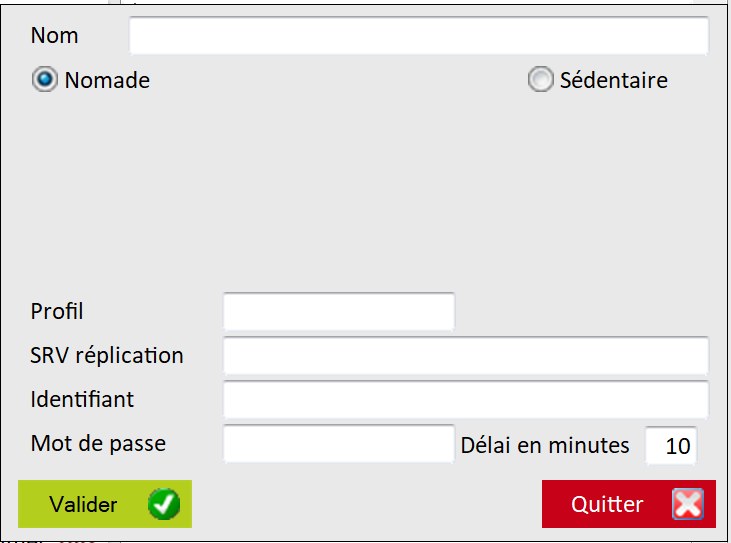Click the Identifiant text field
731x543 pixels.
465,399
